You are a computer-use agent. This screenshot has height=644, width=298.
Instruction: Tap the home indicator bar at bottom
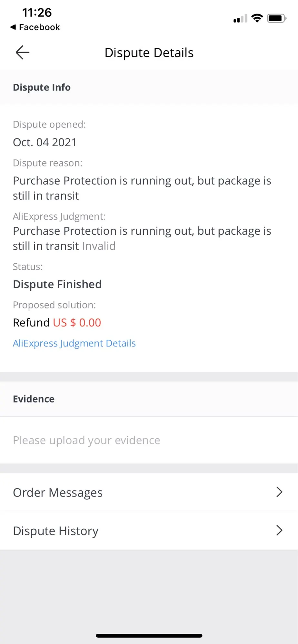click(x=149, y=636)
